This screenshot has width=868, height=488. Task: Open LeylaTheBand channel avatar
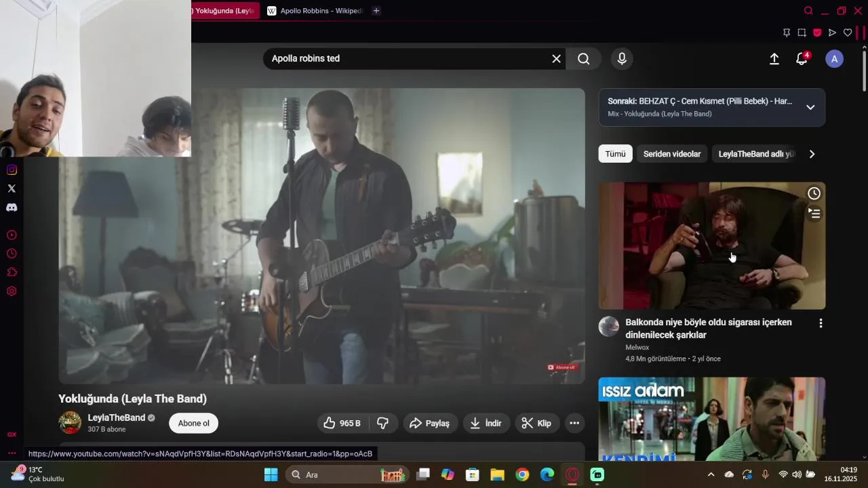tap(70, 423)
